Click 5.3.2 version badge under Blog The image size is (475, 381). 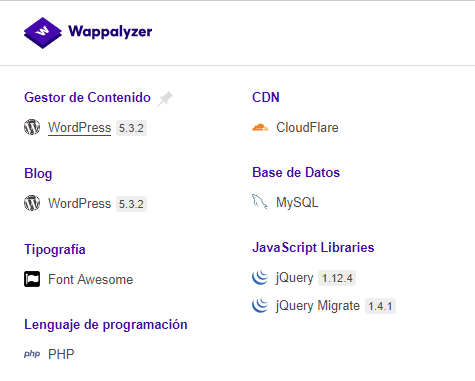click(131, 204)
